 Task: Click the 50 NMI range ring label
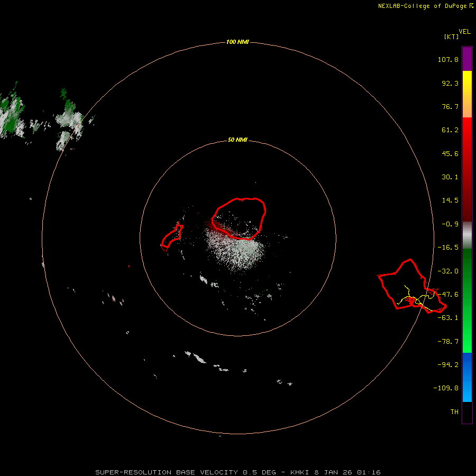click(237, 140)
